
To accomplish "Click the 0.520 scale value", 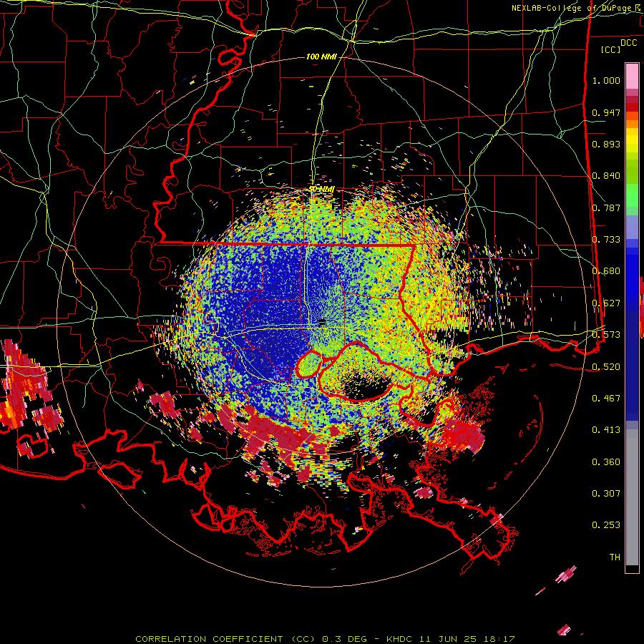I will coord(606,366).
